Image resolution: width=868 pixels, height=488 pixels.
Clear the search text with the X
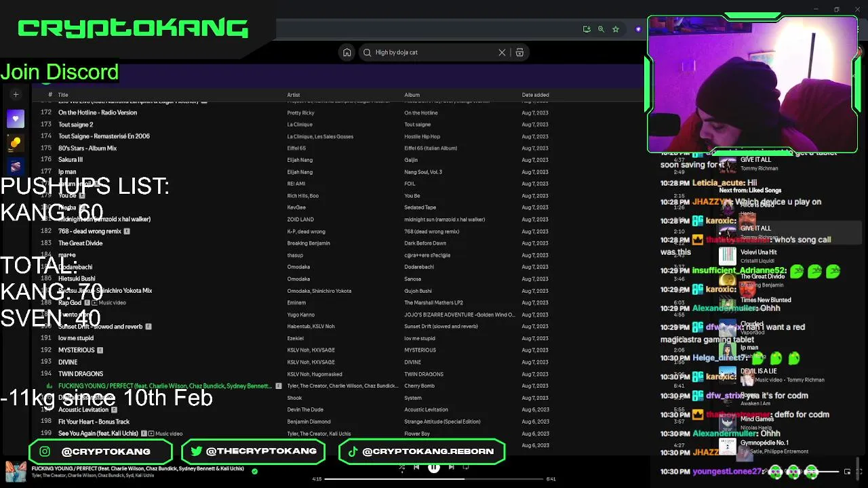coord(502,52)
